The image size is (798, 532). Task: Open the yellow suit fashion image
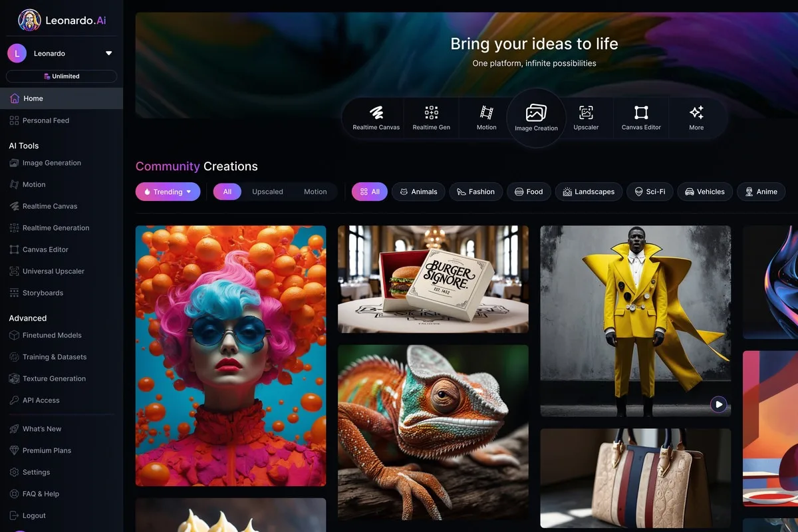pyautogui.click(x=635, y=321)
